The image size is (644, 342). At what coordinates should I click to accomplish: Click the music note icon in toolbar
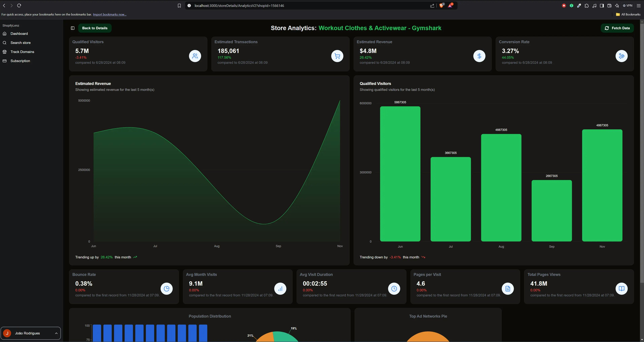click(x=594, y=6)
